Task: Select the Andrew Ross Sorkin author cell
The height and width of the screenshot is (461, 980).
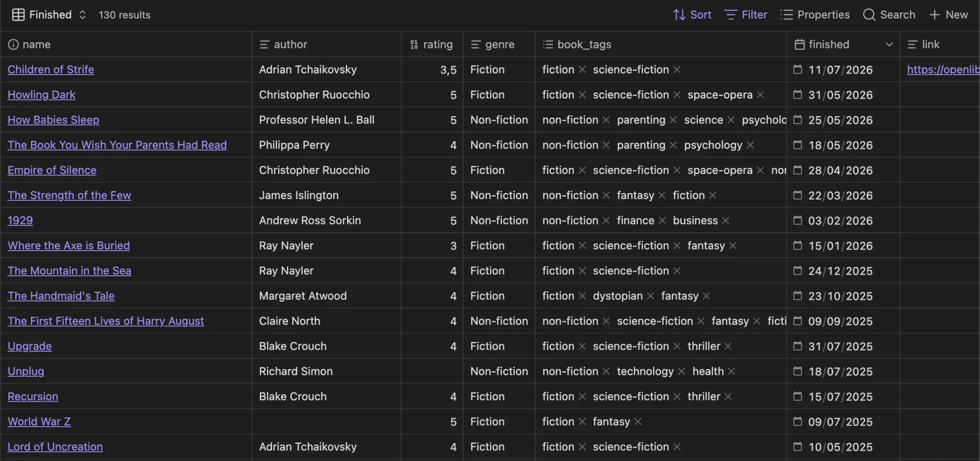Action: (327, 220)
